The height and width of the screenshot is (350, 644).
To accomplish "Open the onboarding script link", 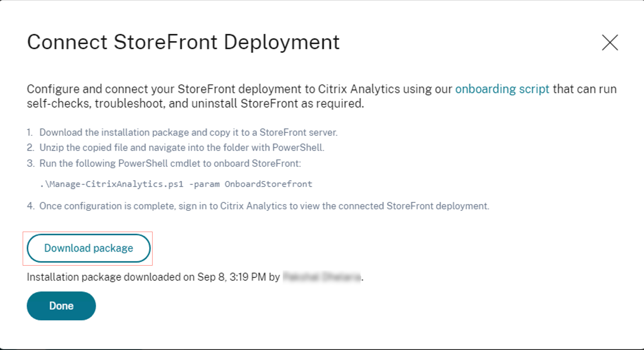I will pyautogui.click(x=502, y=89).
